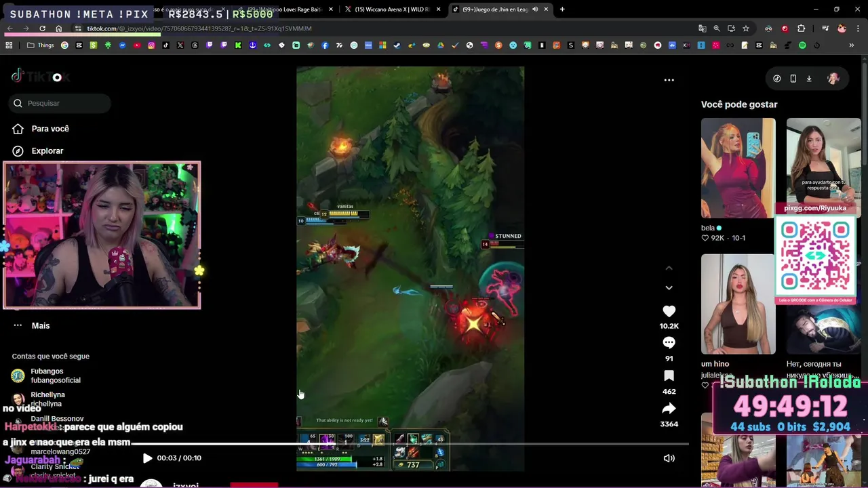Image resolution: width=868 pixels, height=488 pixels.
Task: Open the apps grid on bookmarks bar
Action: tap(9, 45)
